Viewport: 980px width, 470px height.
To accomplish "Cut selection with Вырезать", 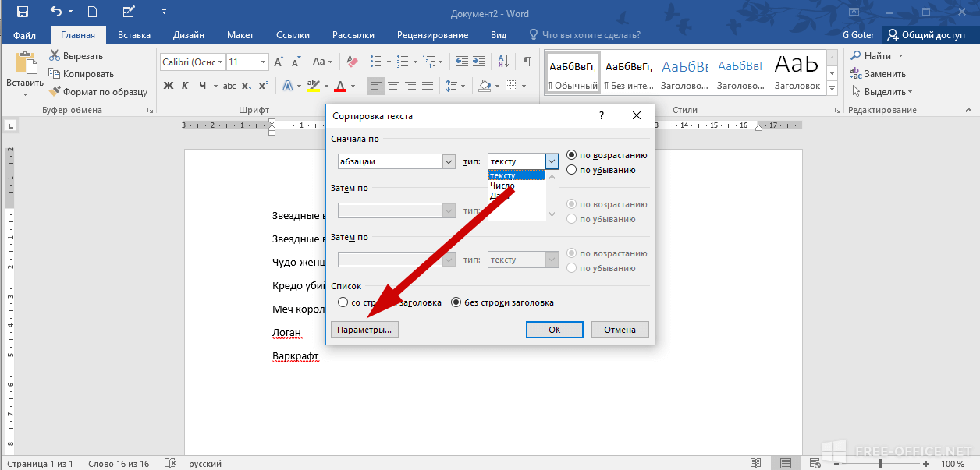I will click(x=76, y=56).
